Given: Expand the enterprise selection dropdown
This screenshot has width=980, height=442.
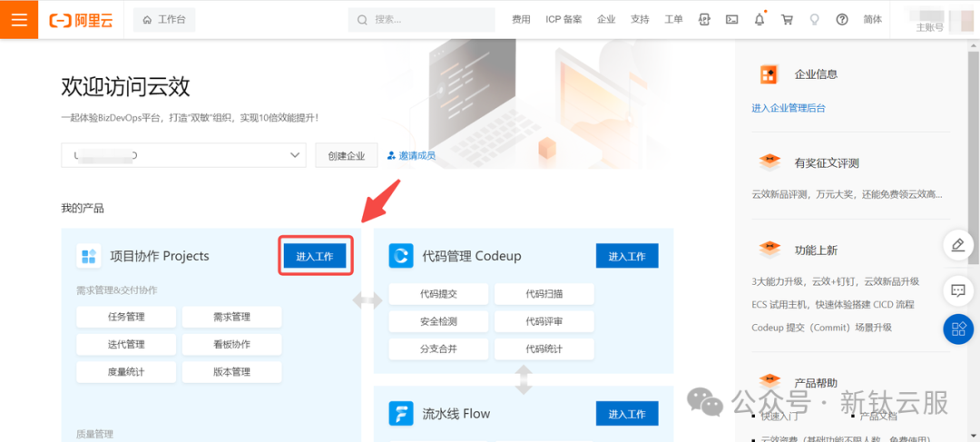Looking at the screenshot, I should [x=183, y=156].
